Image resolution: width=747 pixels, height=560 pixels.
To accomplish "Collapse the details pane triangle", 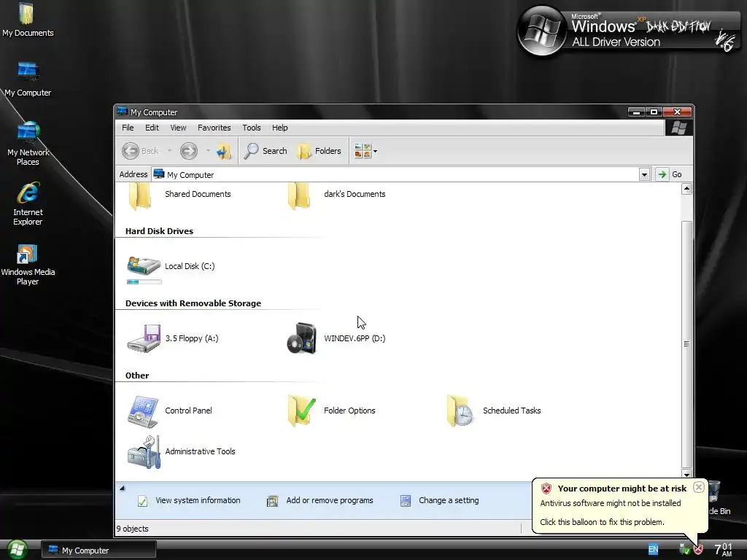I will tap(122, 488).
